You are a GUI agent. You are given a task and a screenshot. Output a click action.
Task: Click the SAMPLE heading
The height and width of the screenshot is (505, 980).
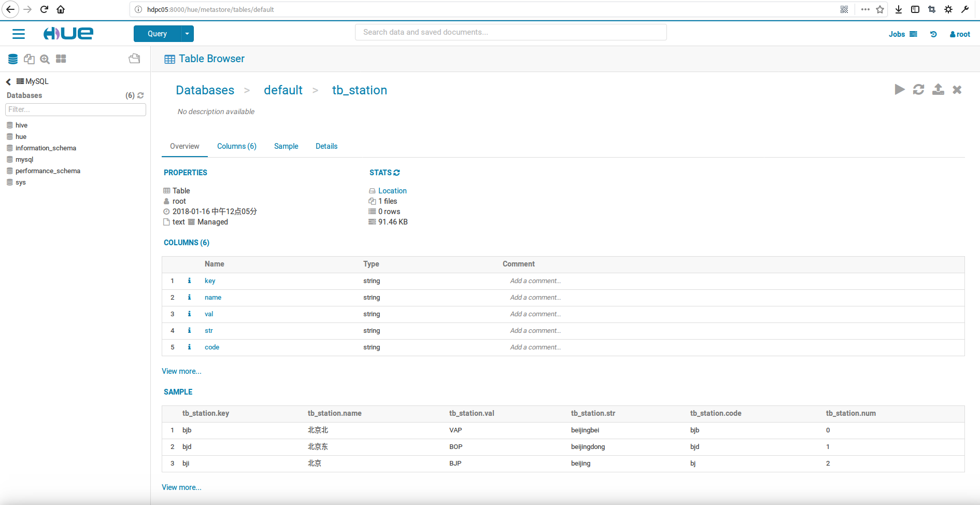pyautogui.click(x=178, y=392)
